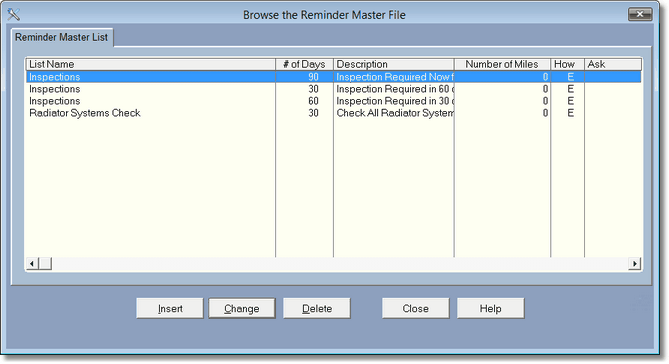
Task: Click 'Inspection Required in 60' description cell
Action: pos(395,89)
